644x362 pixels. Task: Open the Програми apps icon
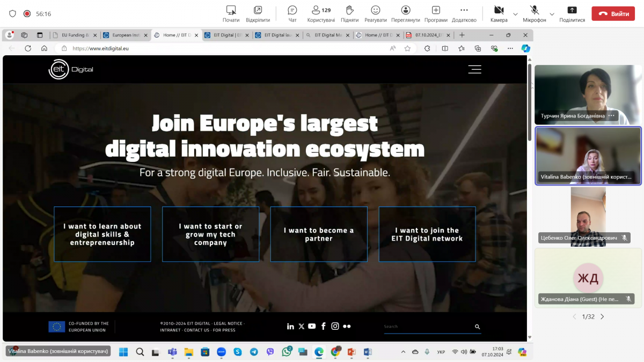click(436, 10)
